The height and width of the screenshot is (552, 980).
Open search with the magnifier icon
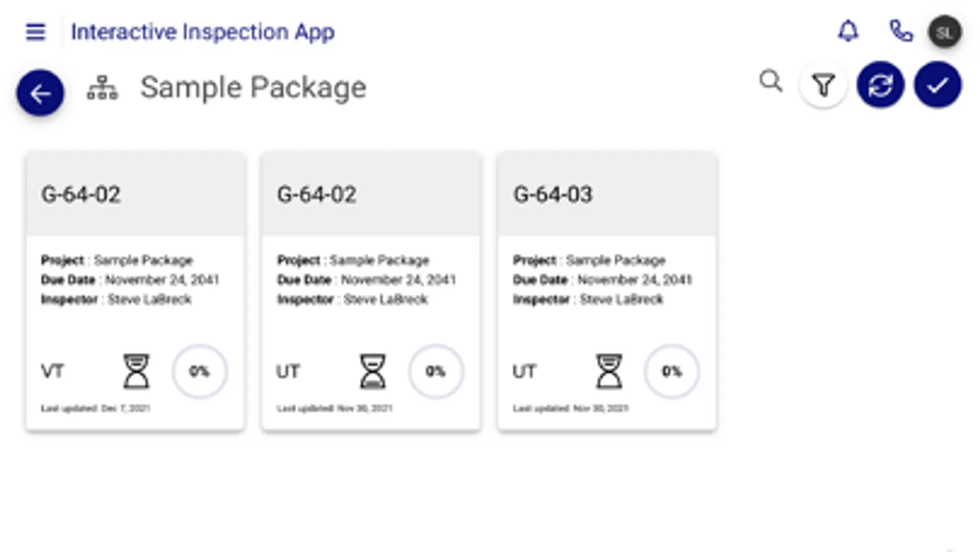click(x=770, y=81)
